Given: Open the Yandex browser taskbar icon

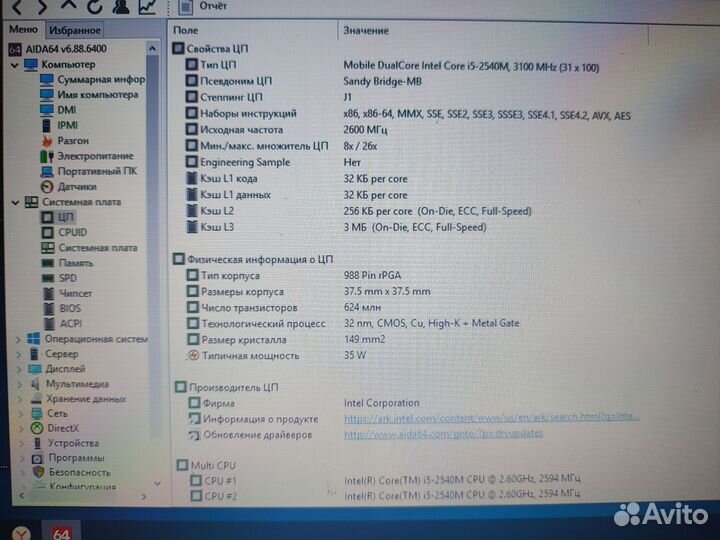Looking at the screenshot, I should [x=21, y=533].
